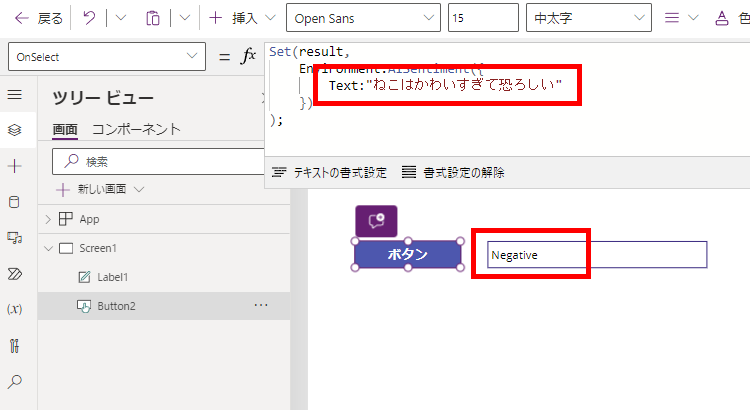Open the OnSelect property dropdown
750x410 pixels.
(x=105, y=57)
